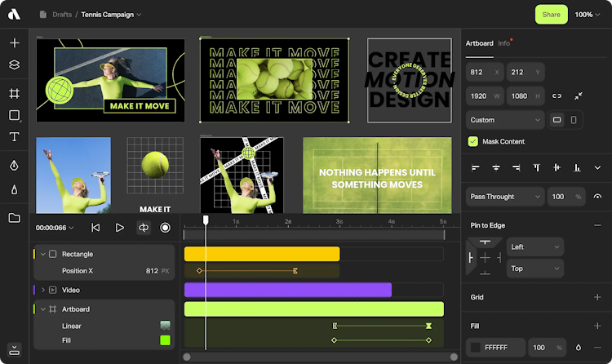
Task: Collapse Pin to Edge section with minus
Action: (597, 225)
